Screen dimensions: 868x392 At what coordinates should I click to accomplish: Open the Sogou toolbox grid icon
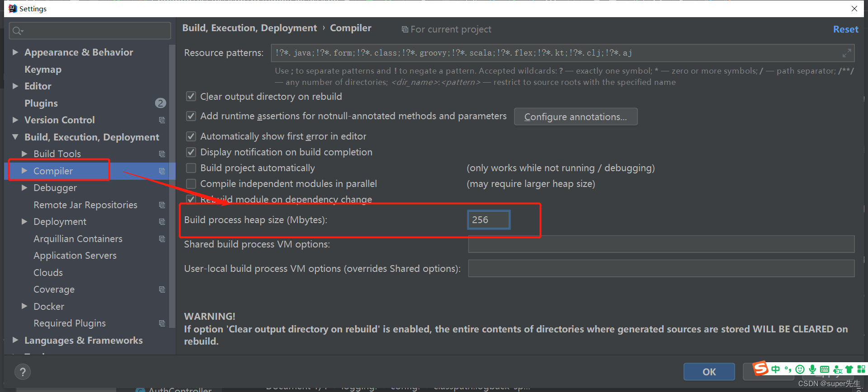(x=861, y=369)
